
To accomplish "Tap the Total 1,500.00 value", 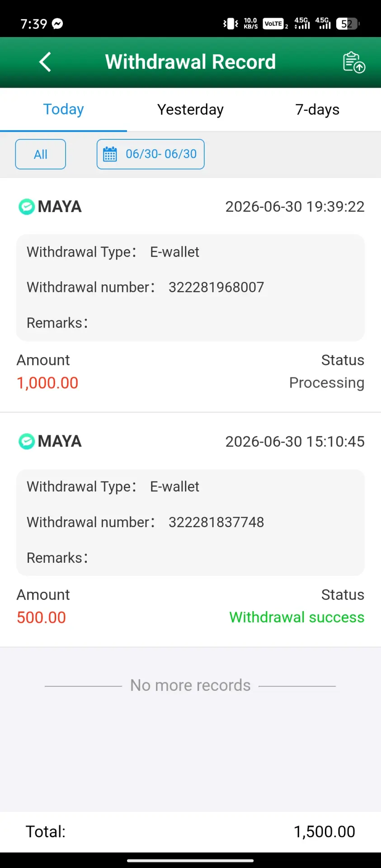I will pos(325,832).
